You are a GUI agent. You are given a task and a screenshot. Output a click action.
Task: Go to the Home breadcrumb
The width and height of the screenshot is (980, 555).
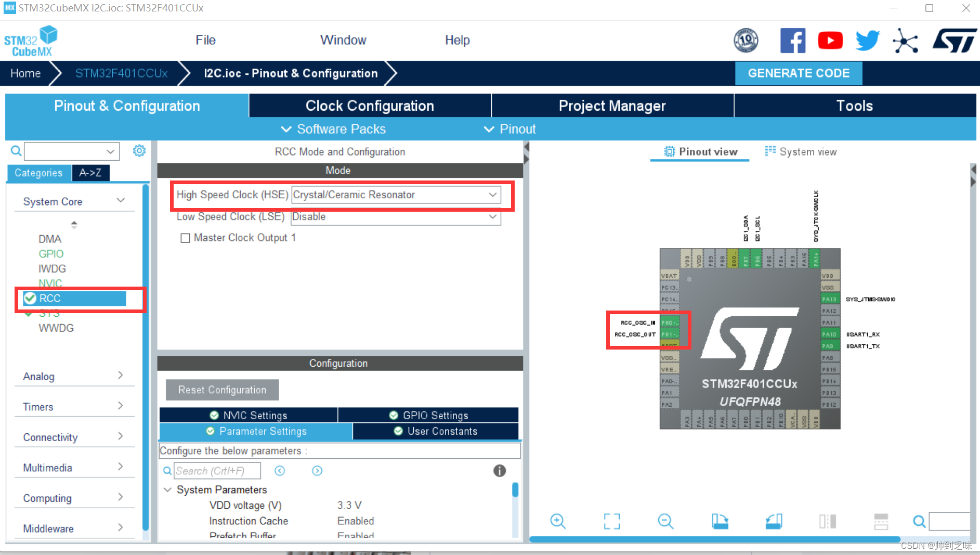click(25, 73)
